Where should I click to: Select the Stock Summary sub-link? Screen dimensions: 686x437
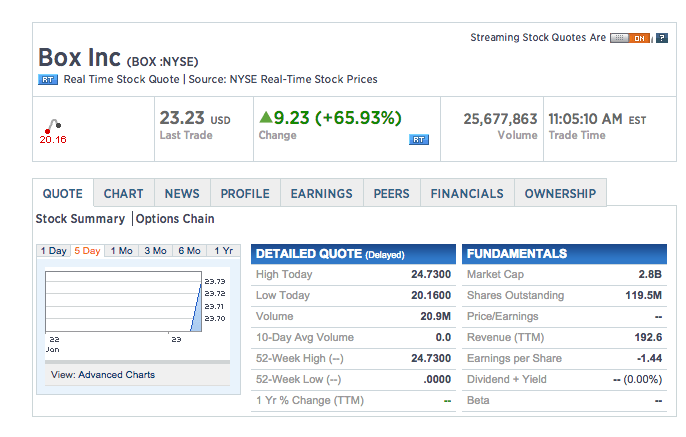80,219
